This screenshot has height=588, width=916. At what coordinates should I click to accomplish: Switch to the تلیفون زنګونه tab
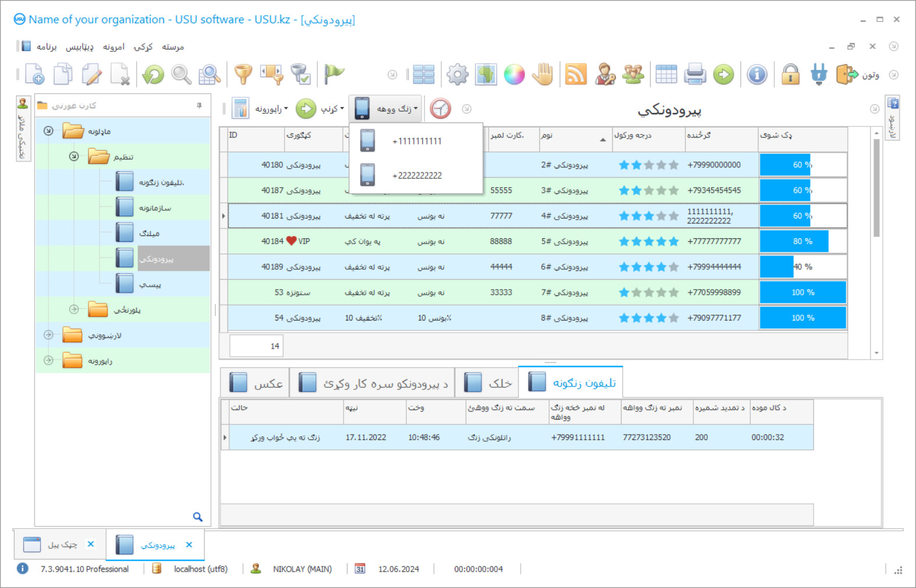click(x=571, y=383)
